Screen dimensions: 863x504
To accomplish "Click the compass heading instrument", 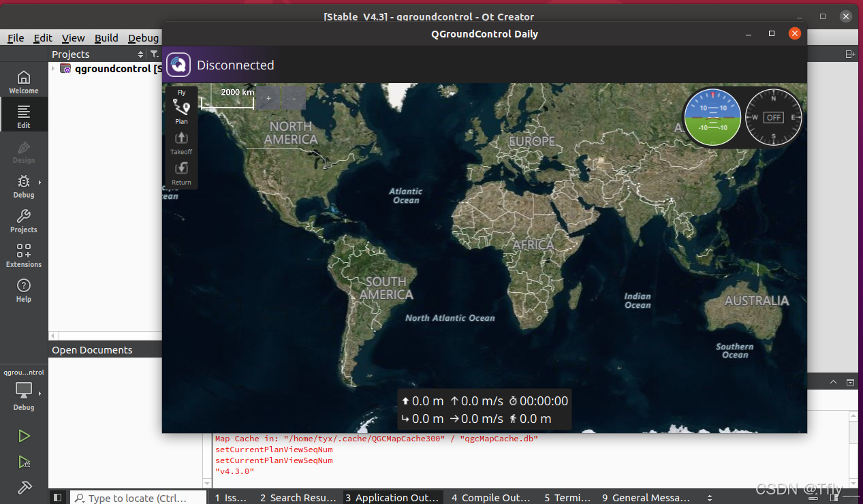I will tap(773, 117).
